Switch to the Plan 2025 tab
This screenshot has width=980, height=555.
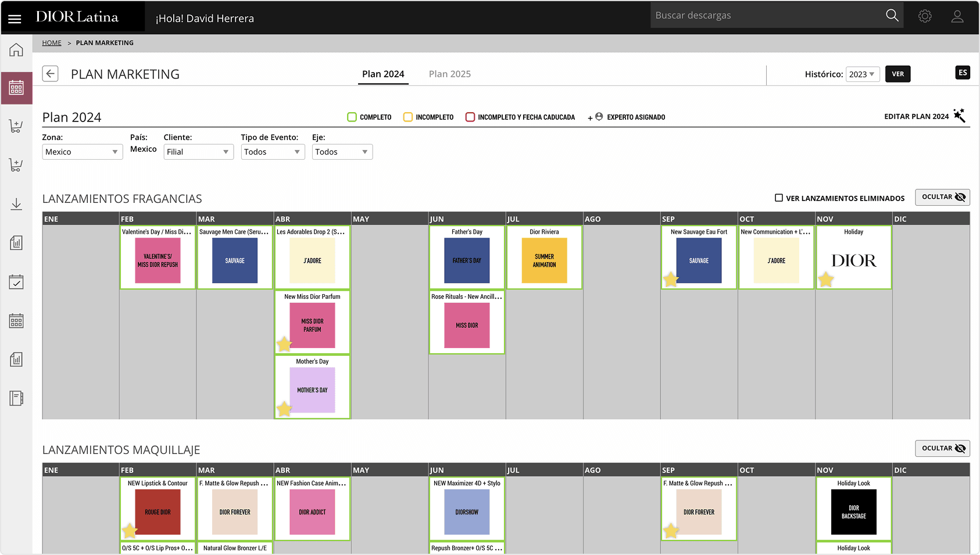(x=450, y=74)
